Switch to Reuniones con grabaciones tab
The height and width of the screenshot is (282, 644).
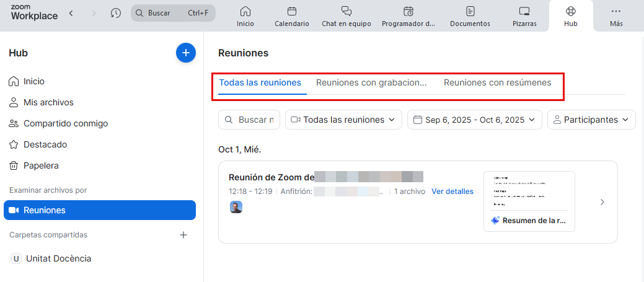click(371, 82)
